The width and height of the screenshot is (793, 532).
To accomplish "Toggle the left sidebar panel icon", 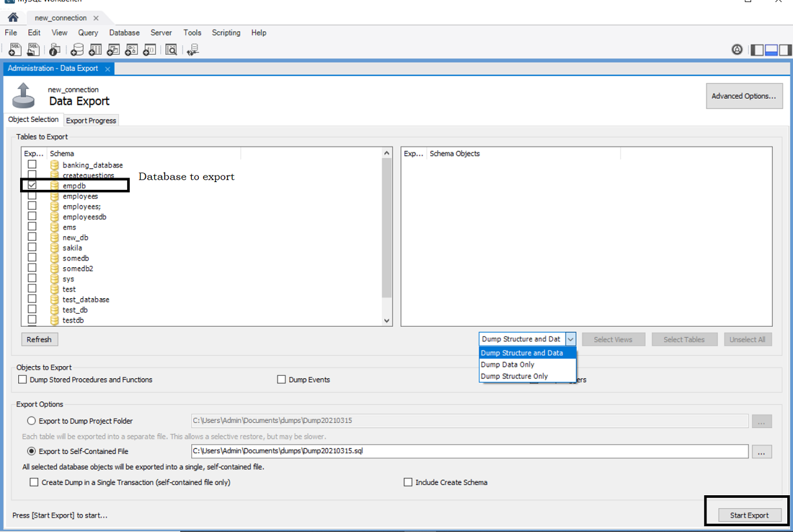I will tap(757, 50).
